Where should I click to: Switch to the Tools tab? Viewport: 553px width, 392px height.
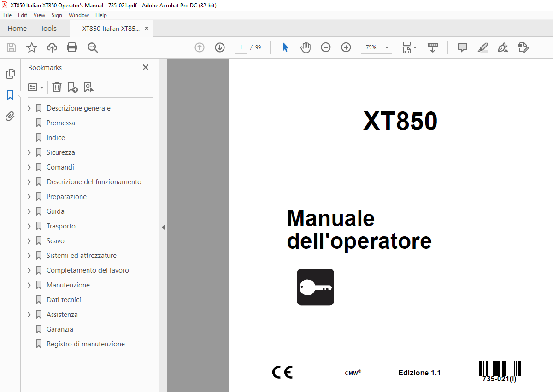point(48,29)
